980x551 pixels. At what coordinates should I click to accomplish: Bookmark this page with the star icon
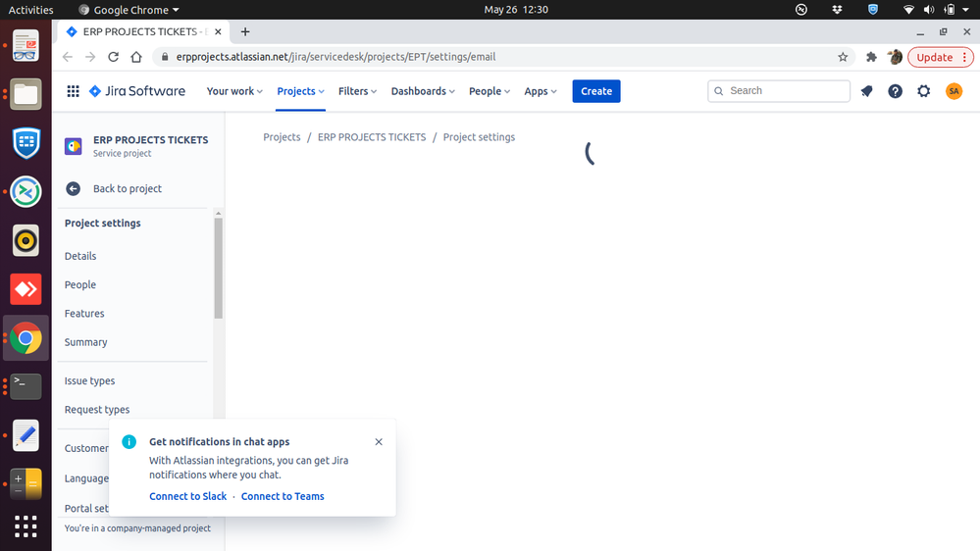click(x=843, y=57)
